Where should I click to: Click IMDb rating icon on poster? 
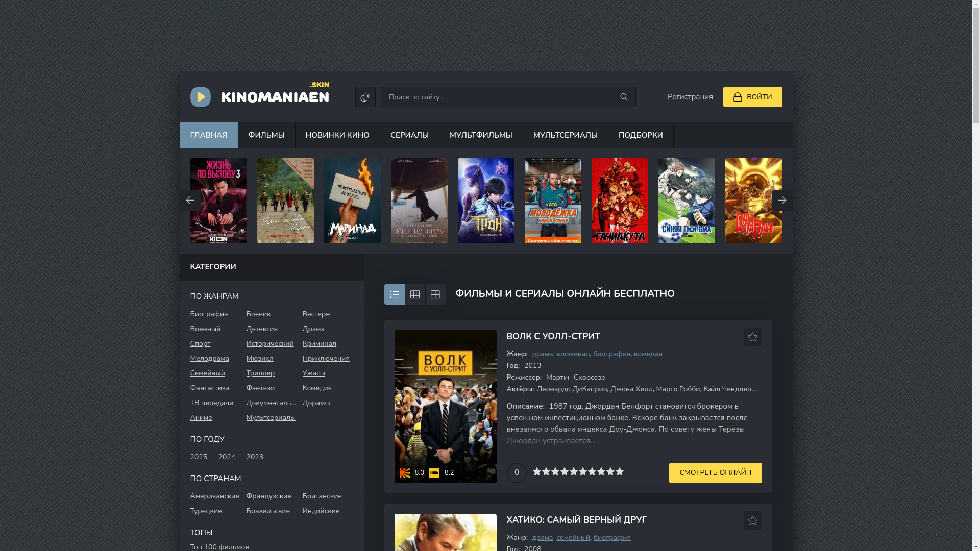pyautogui.click(x=434, y=473)
